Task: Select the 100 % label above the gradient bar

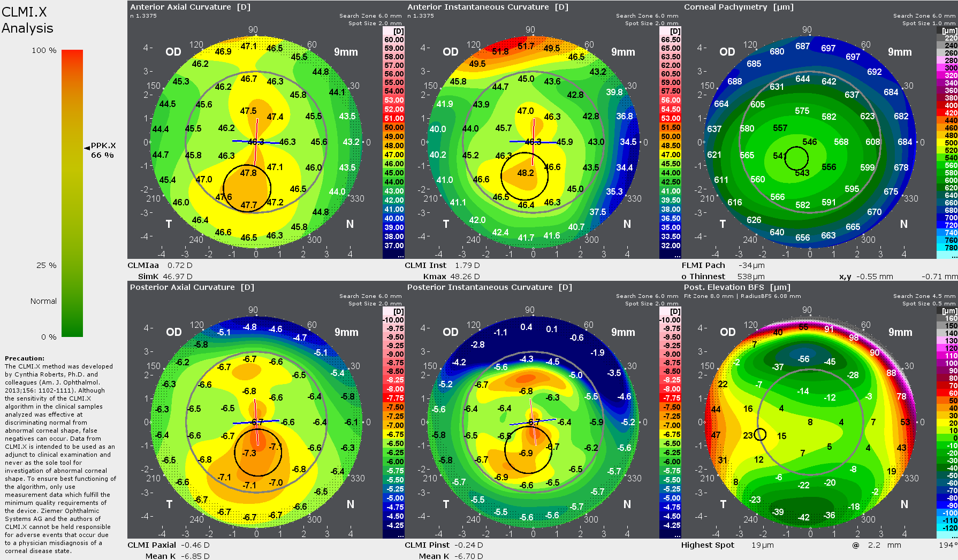Action: tap(44, 50)
